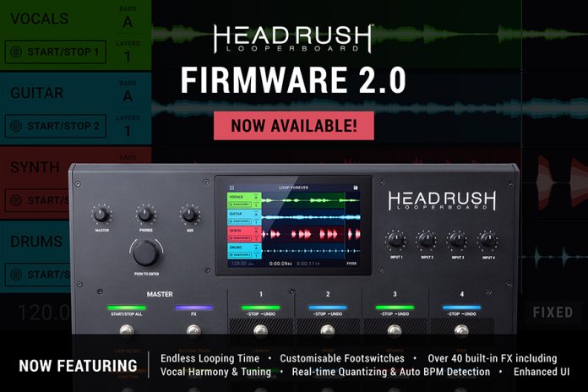This screenshot has width=588, height=392.
Task: Open the grid menu icon on the device screen
Action: pos(231,187)
